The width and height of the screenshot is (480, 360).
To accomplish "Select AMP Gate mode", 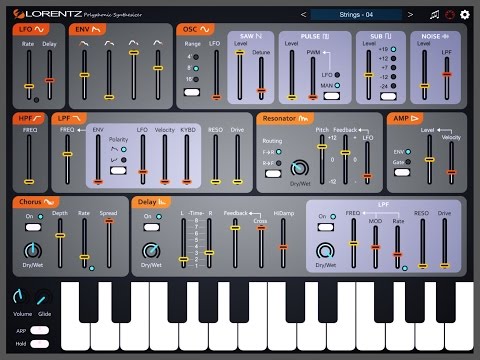I will 408,162.
